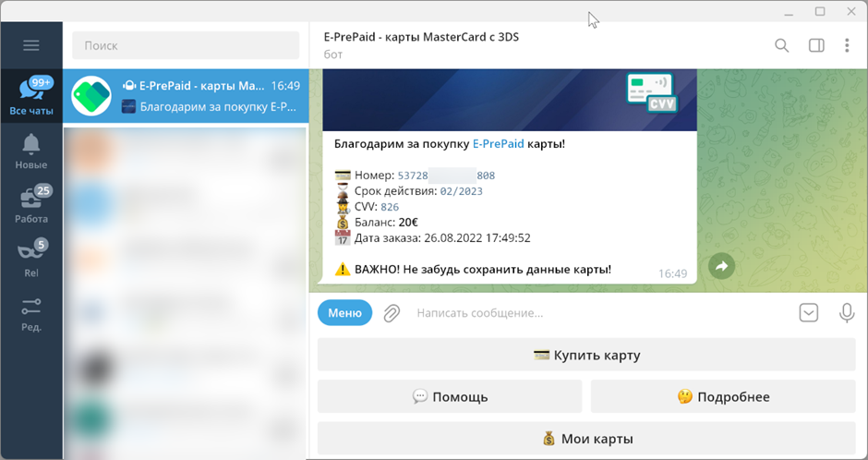Open 'Мои карты' bot button
868x460 pixels.
point(586,439)
